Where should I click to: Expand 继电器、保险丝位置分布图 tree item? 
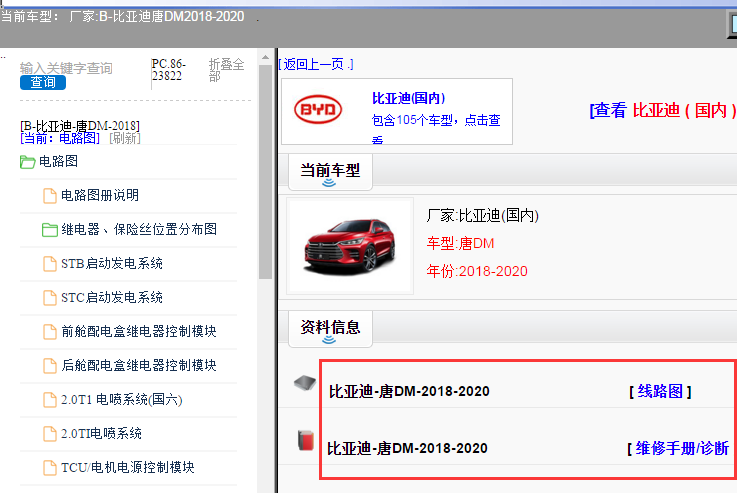click(139, 229)
